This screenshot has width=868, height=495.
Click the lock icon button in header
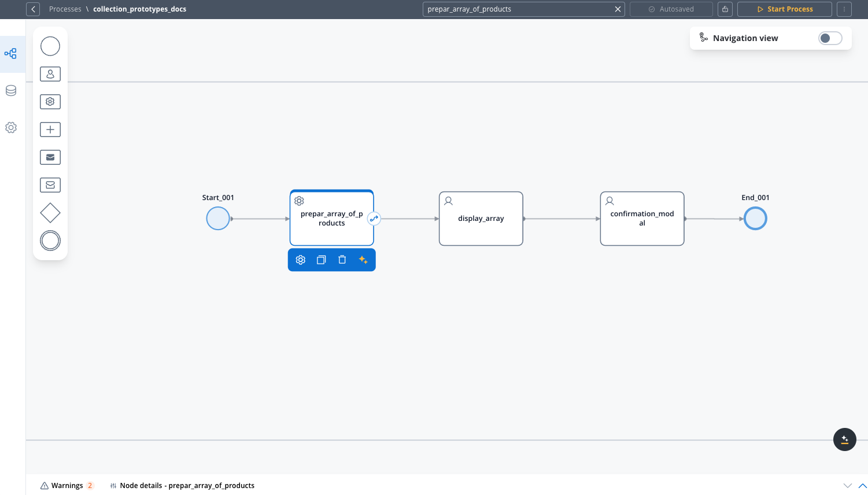coord(725,9)
